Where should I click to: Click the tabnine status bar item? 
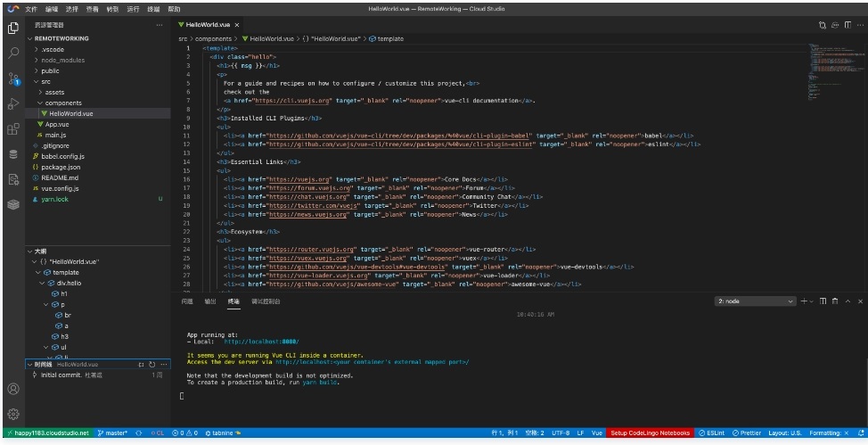pyautogui.click(x=223, y=433)
